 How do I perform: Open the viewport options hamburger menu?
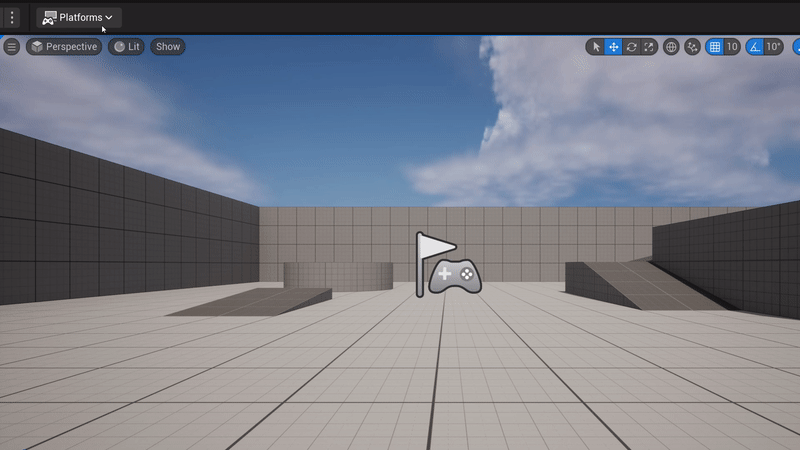click(x=11, y=47)
